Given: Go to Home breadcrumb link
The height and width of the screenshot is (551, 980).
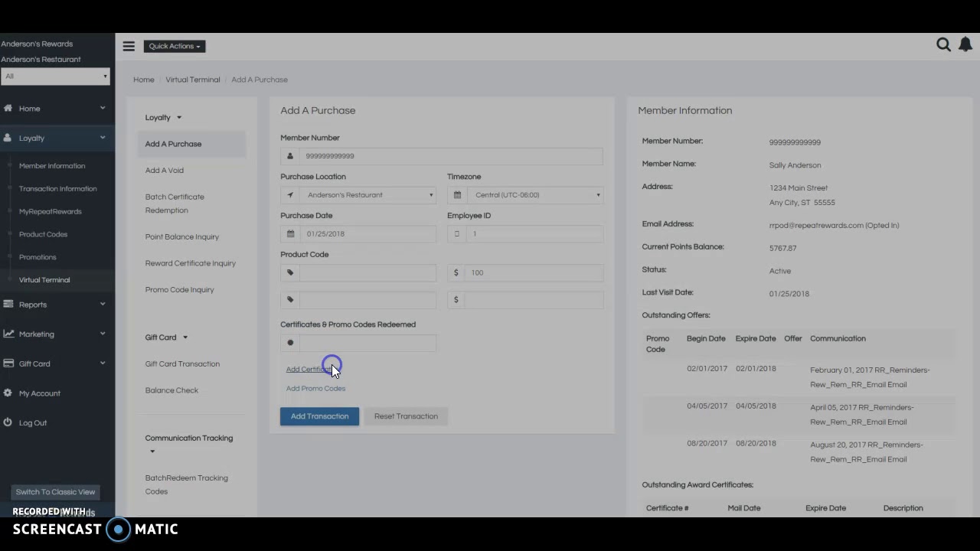Looking at the screenshot, I should (x=144, y=80).
